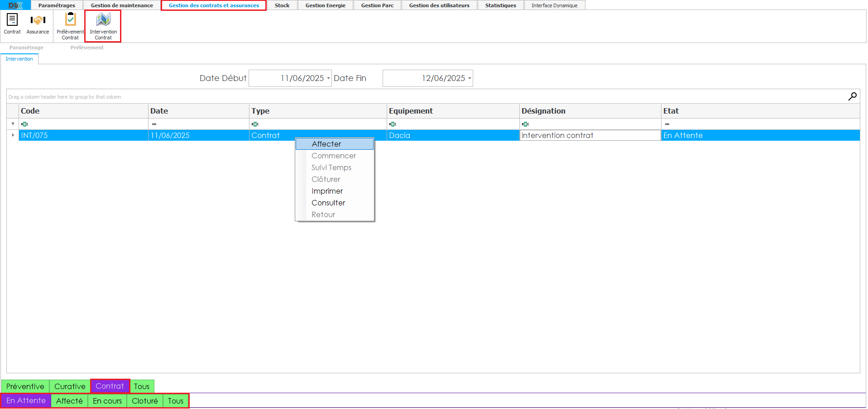Image resolution: width=868 pixels, height=409 pixels.
Task: Click the Intervention Contrat map icon
Action: (103, 20)
